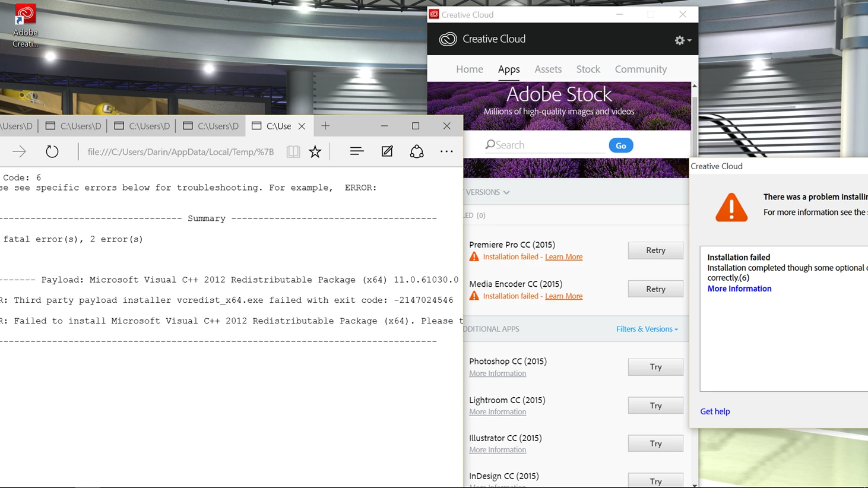The width and height of the screenshot is (868, 488).
Task: Open More Information in error dialog
Action: pyautogui.click(x=739, y=289)
